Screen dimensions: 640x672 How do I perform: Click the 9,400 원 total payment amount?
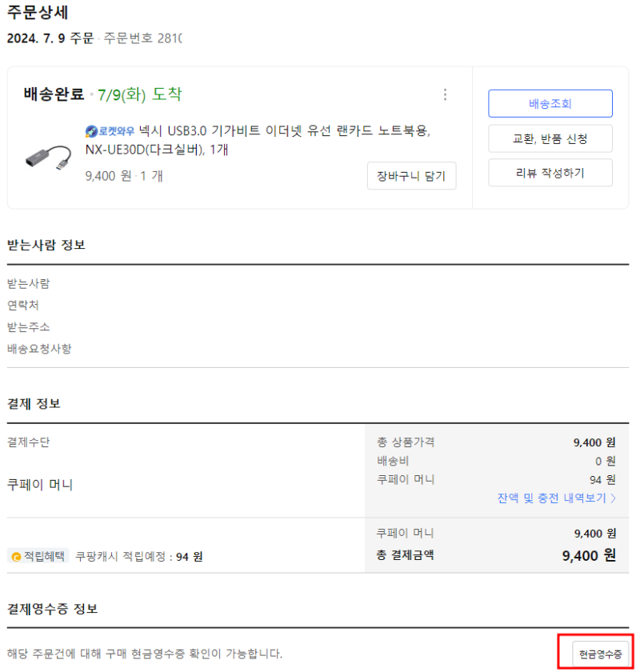pyautogui.click(x=589, y=555)
